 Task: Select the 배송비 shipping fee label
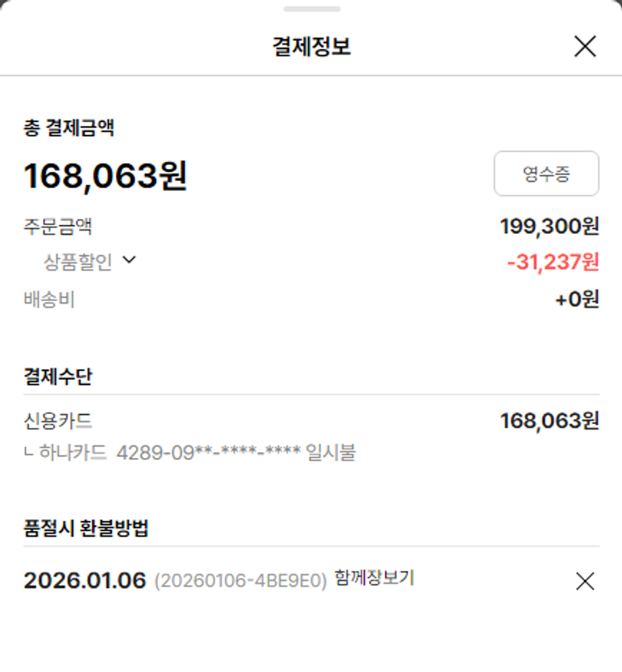[x=49, y=299]
